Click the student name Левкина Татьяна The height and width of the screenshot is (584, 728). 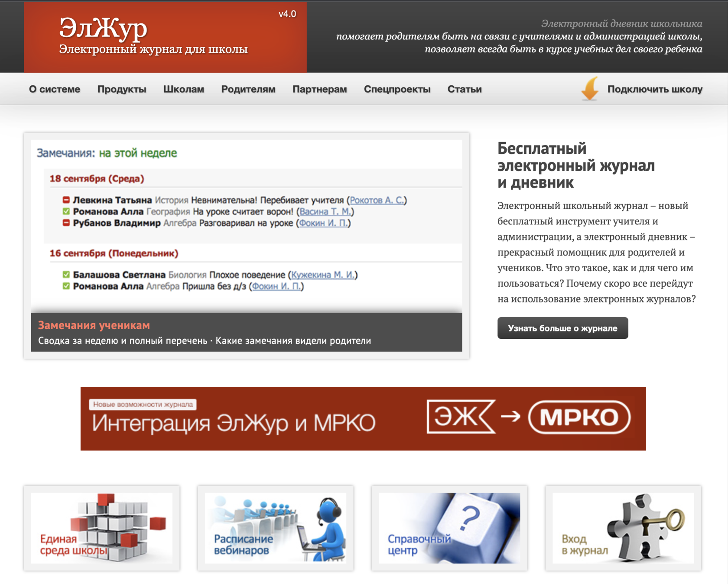coord(112,200)
